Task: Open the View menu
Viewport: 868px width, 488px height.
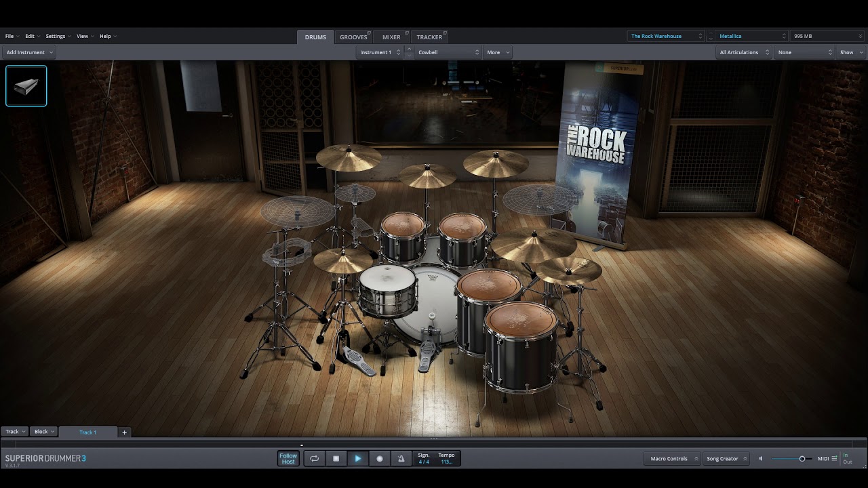Action: (x=84, y=36)
